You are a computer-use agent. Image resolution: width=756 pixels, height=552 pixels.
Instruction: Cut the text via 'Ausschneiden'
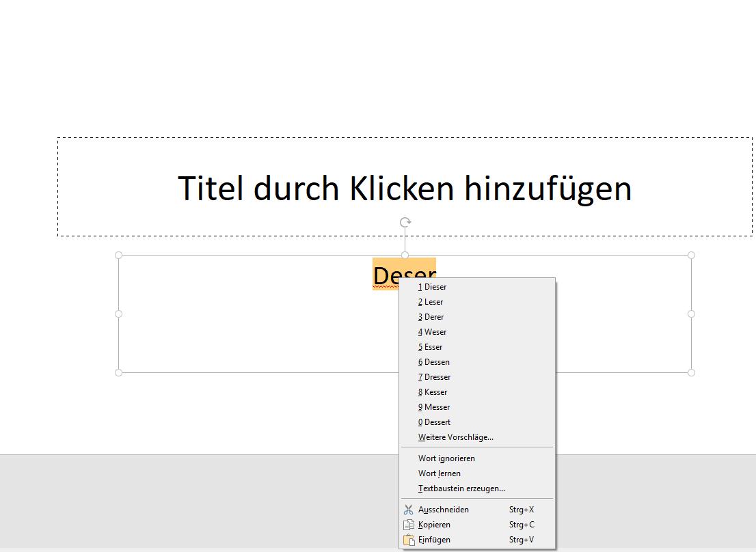pos(443,509)
